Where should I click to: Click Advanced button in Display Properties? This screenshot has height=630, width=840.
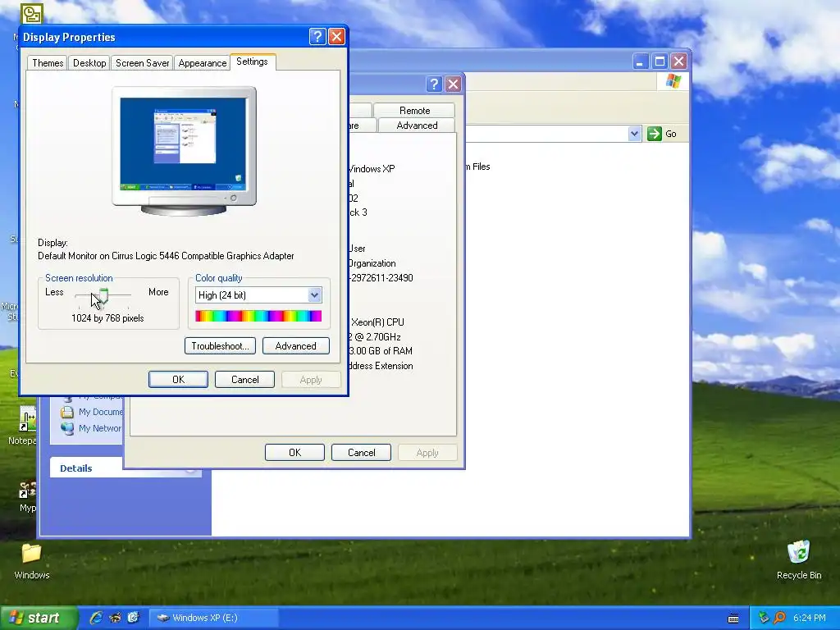coord(295,346)
